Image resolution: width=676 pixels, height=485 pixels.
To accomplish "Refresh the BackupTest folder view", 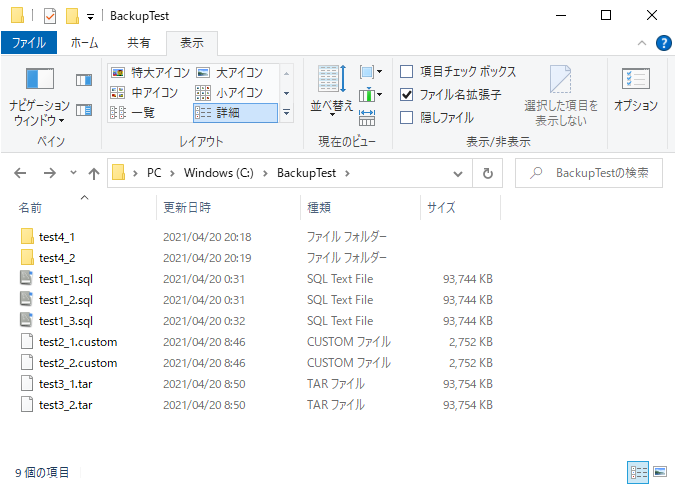I will pos(488,173).
